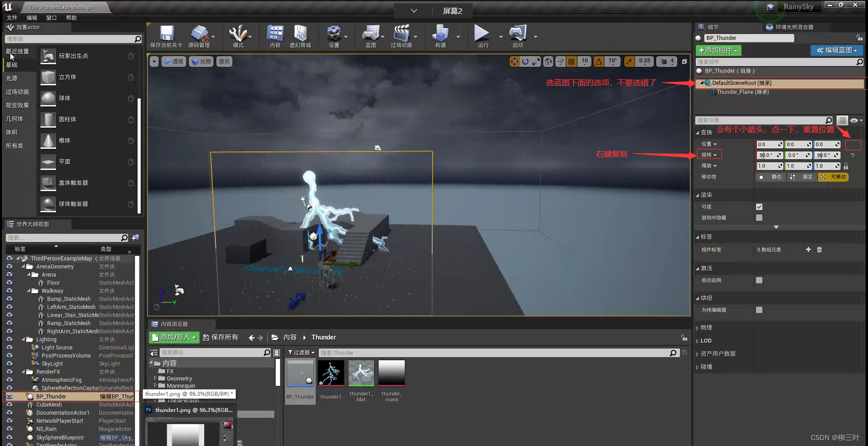The width and height of the screenshot is (868, 446).
Task: Set mobility to Movable
Action: 833,177
